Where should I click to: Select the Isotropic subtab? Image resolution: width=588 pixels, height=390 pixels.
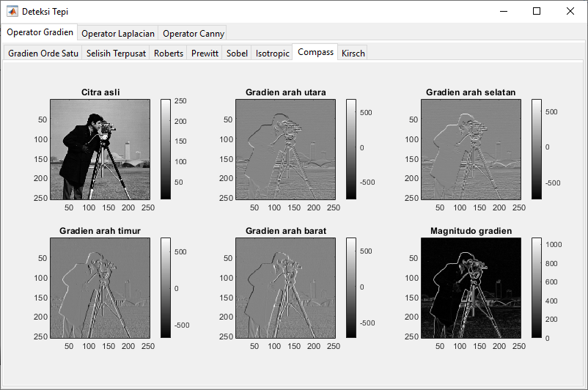coord(272,54)
